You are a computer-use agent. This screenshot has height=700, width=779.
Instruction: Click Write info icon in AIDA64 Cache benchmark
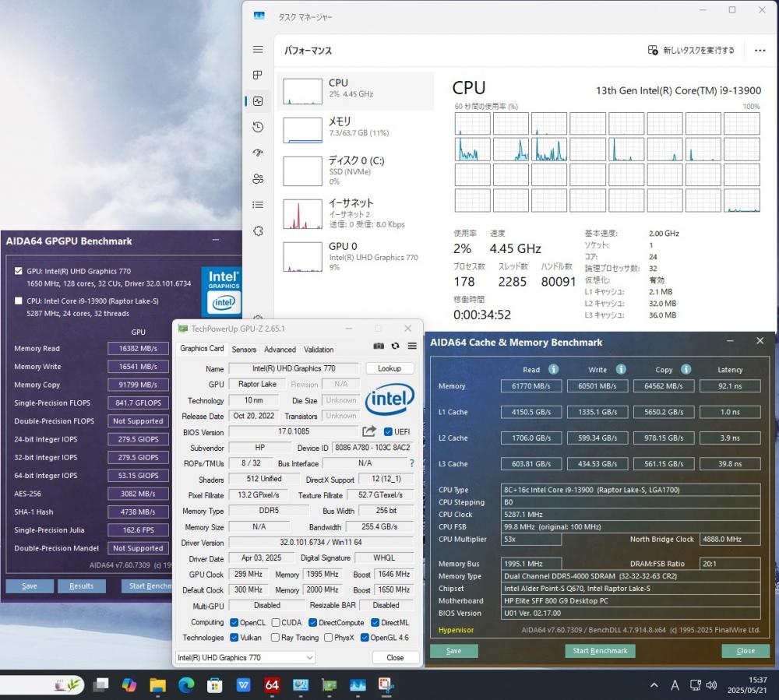621,369
